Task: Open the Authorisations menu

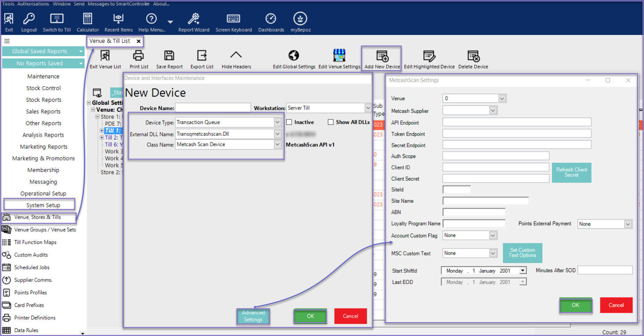Action: [33, 4]
